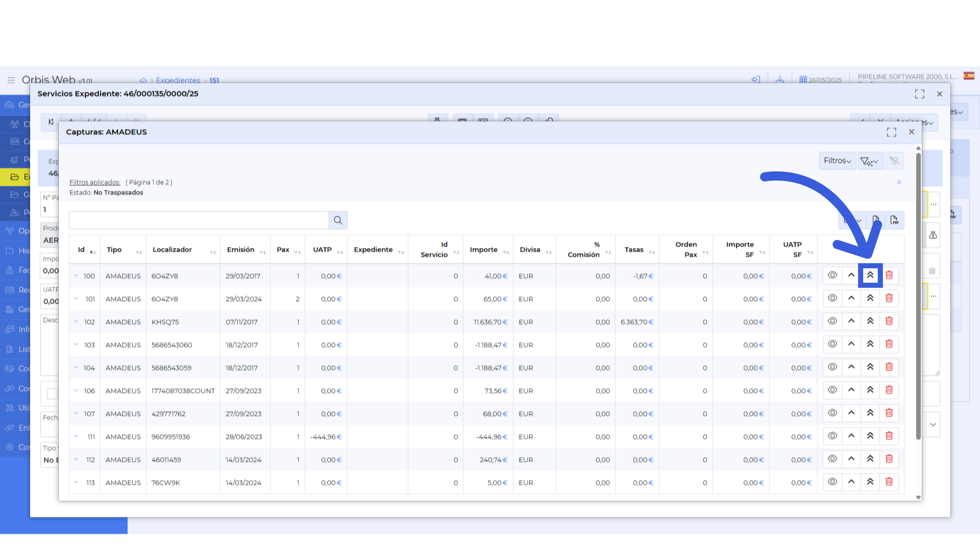This screenshot has height=551, width=980.
Task: Open Filtros aplicados link
Action: click(x=94, y=183)
